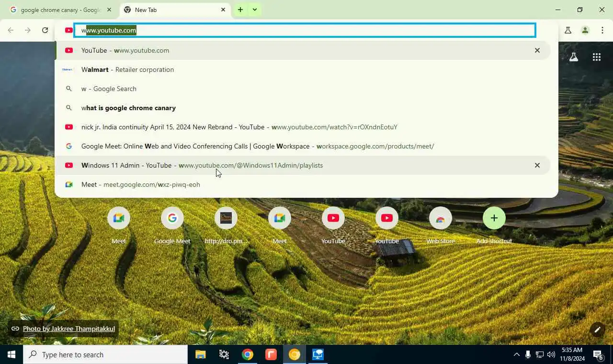Open the Meet shortcut beside http://dro.pm
613x364 pixels.
pos(280,225)
